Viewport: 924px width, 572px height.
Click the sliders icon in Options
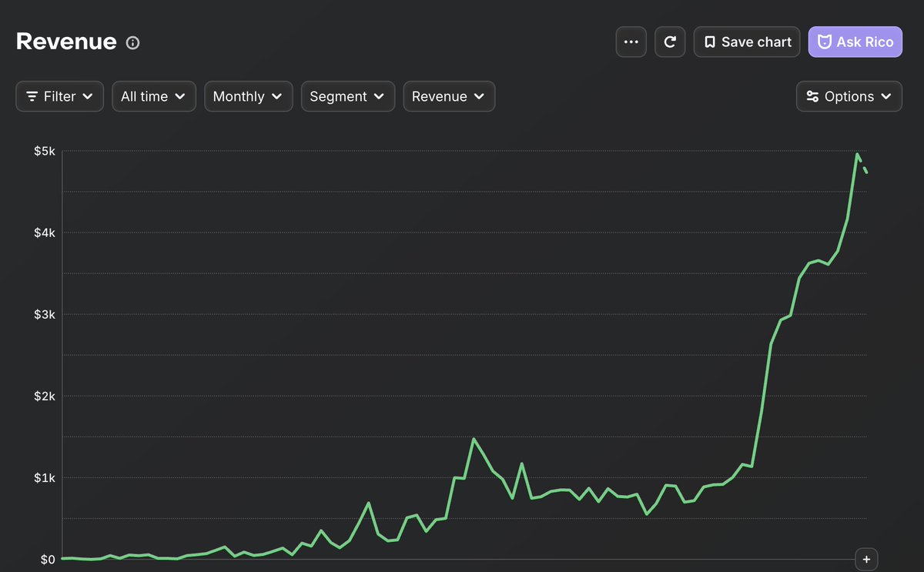pos(812,96)
